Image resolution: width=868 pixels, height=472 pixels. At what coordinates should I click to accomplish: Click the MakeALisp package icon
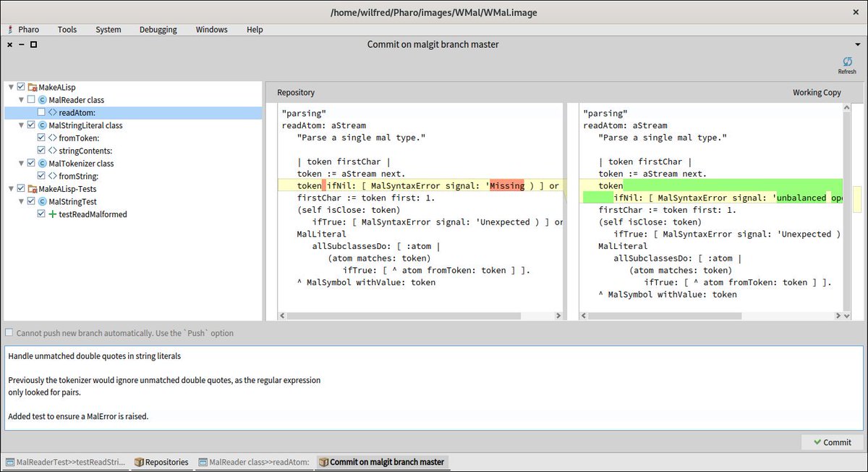pyautogui.click(x=33, y=87)
